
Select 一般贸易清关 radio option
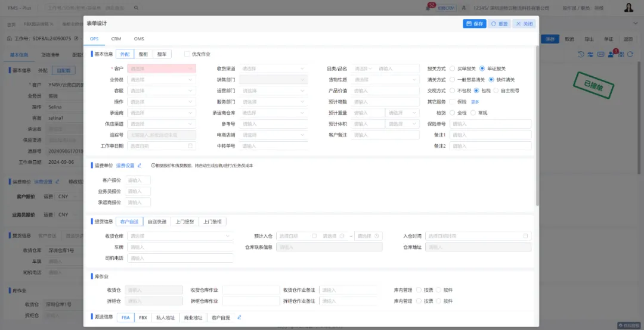click(452, 80)
